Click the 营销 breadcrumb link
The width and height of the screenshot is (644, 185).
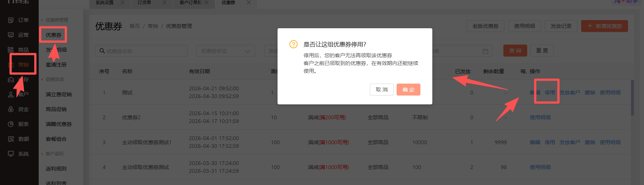(x=153, y=26)
